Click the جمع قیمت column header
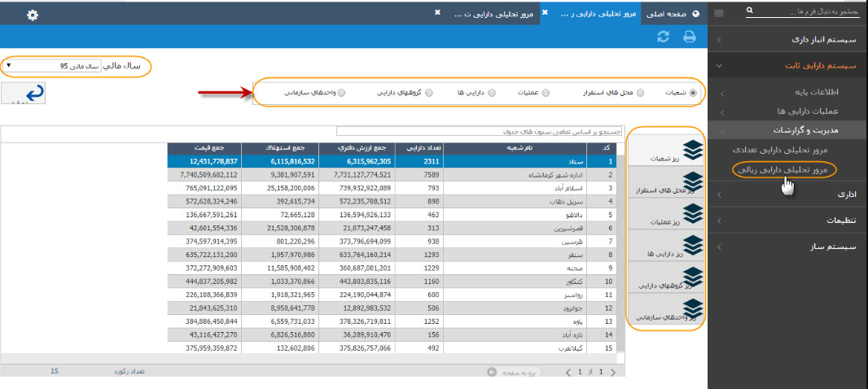Screen dimensions: 868x389 coord(202,148)
